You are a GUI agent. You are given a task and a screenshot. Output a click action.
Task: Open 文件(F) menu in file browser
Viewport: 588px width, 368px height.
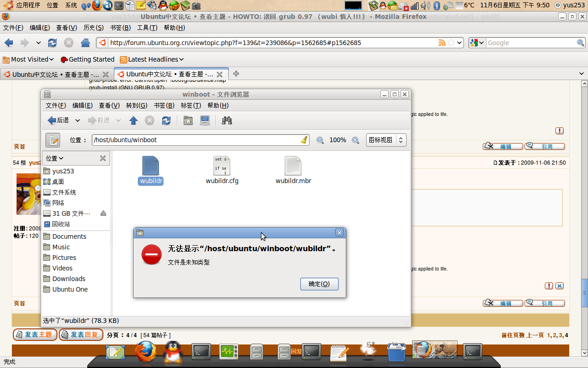(x=56, y=105)
